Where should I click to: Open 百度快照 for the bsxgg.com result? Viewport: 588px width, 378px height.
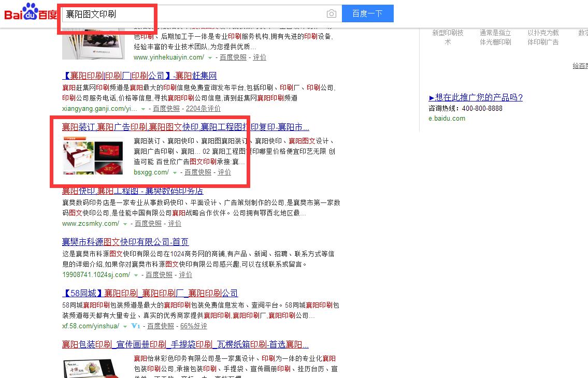coord(198,172)
